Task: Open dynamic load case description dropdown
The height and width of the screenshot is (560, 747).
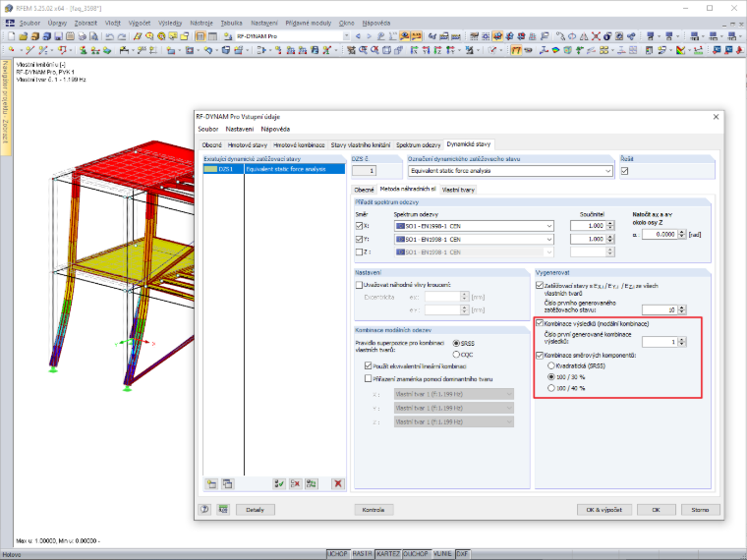Action: 607,171
